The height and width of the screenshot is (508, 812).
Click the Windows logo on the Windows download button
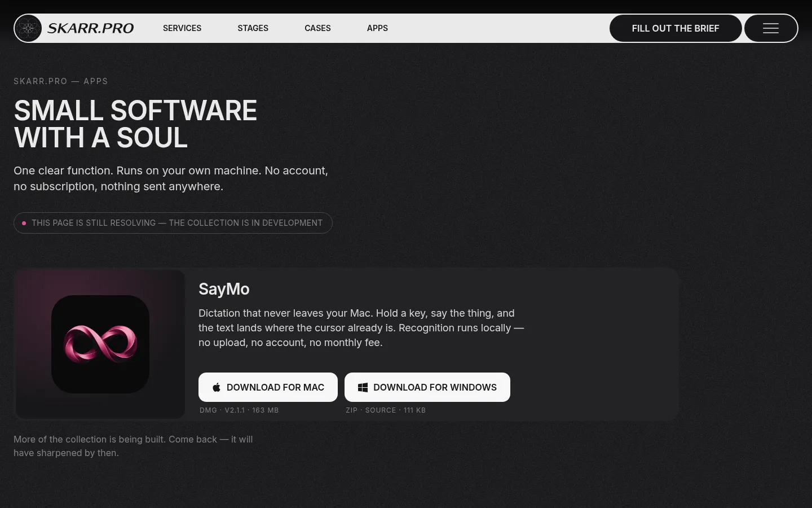pos(363,387)
